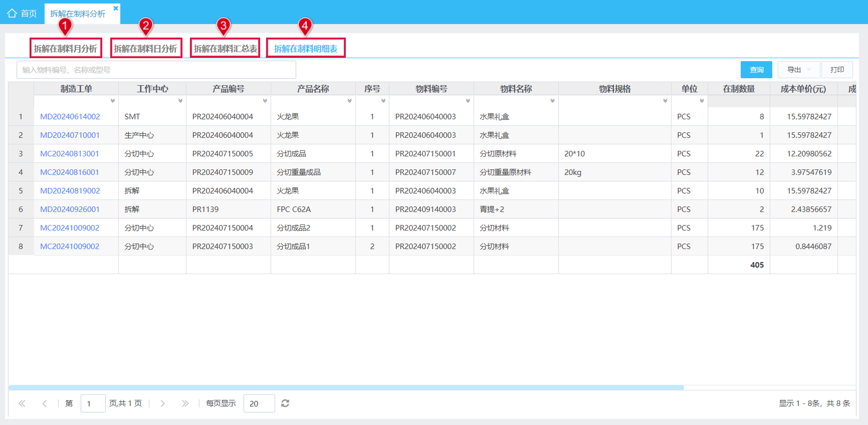This screenshot has height=425, width=868.
Task: Select row with product FPC C62A
Action: tap(432, 209)
